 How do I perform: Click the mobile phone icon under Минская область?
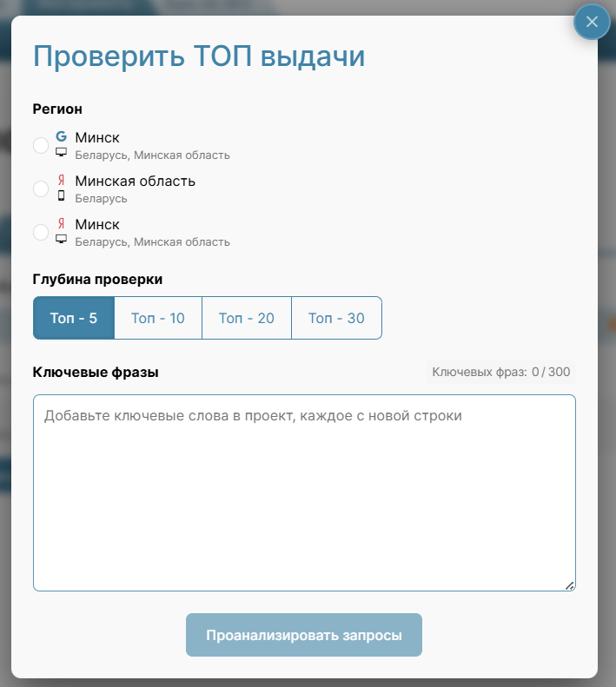pyautogui.click(x=62, y=195)
